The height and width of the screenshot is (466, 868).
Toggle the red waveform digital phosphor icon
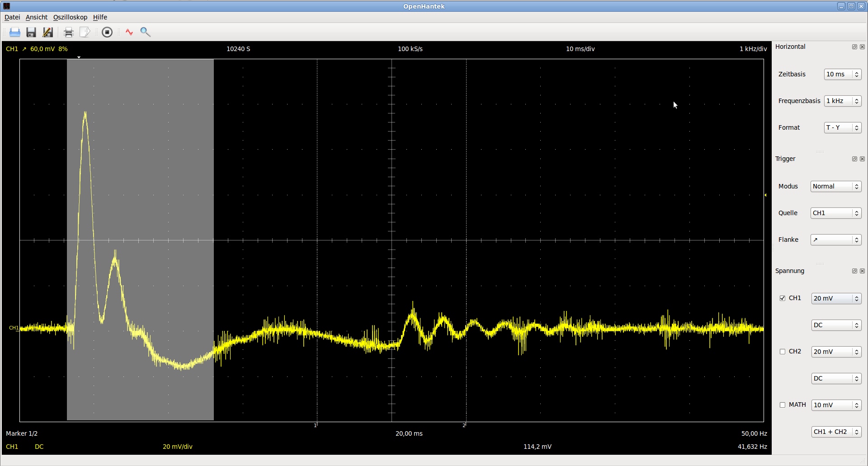point(129,32)
